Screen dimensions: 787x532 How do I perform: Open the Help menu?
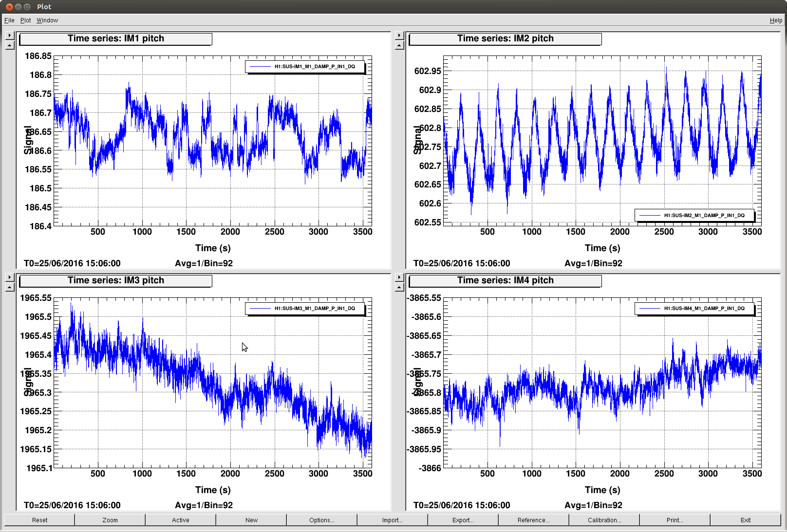tap(776, 20)
